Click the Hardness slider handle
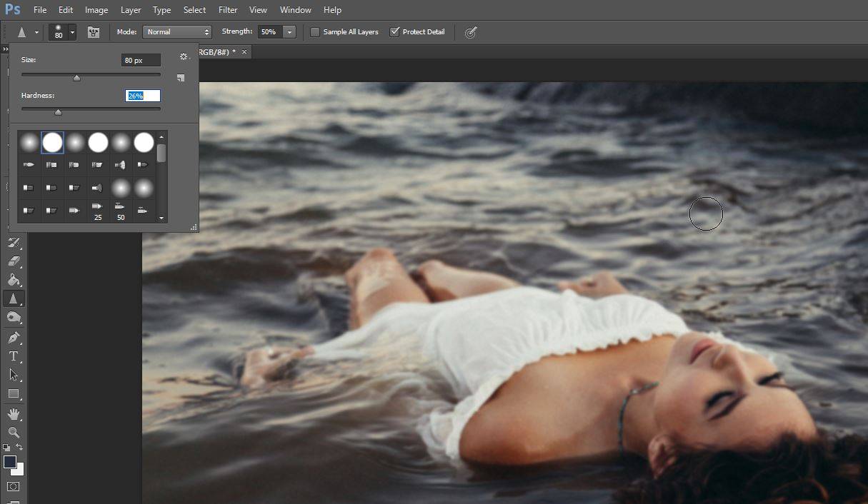Screen dimensions: 868x504 click(x=59, y=112)
